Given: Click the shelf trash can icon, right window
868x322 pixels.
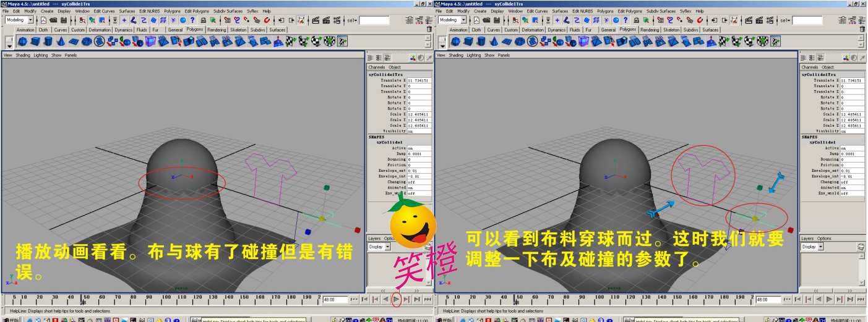Looking at the screenshot, I should point(864,29).
